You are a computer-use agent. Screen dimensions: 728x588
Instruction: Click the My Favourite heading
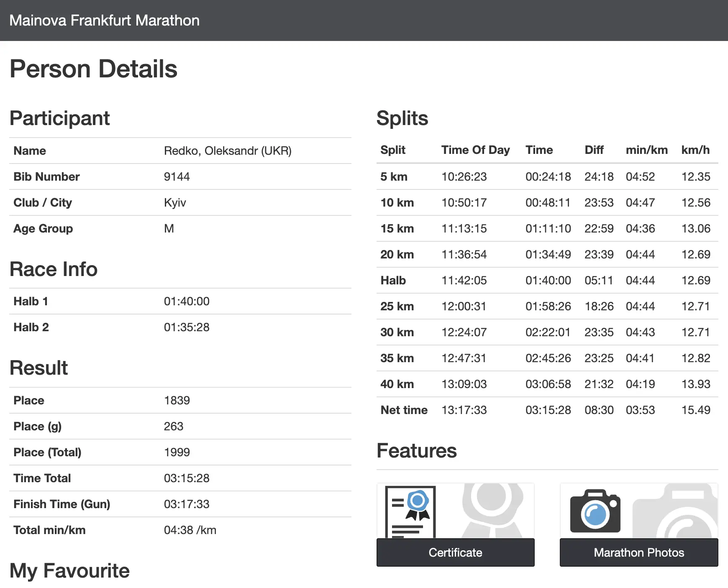pyautogui.click(x=69, y=570)
